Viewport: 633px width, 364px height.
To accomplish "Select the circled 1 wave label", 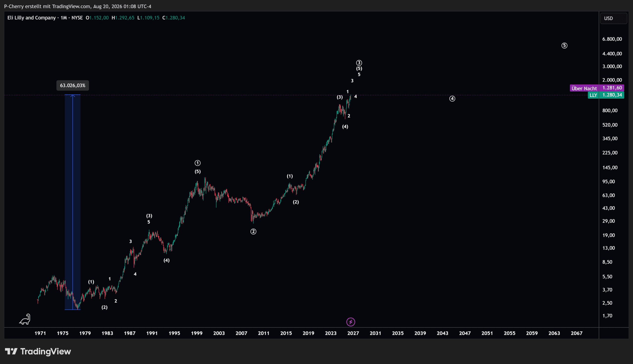I will (x=198, y=163).
